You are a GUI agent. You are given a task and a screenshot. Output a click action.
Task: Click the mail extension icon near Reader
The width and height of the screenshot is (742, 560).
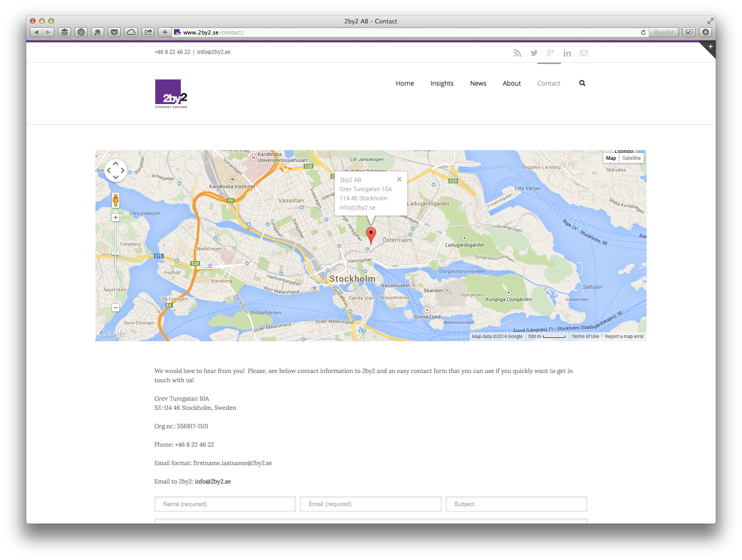click(x=689, y=32)
